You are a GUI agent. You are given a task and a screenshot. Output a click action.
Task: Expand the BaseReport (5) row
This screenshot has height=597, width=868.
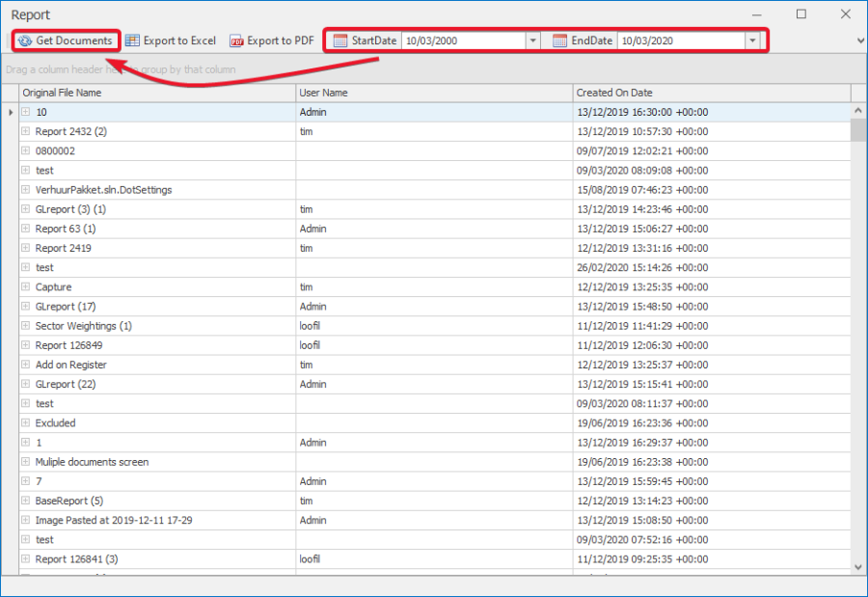[x=26, y=501]
